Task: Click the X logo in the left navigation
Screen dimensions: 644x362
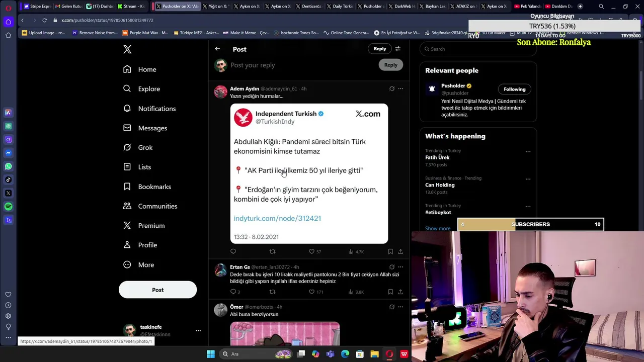Action: (127, 49)
